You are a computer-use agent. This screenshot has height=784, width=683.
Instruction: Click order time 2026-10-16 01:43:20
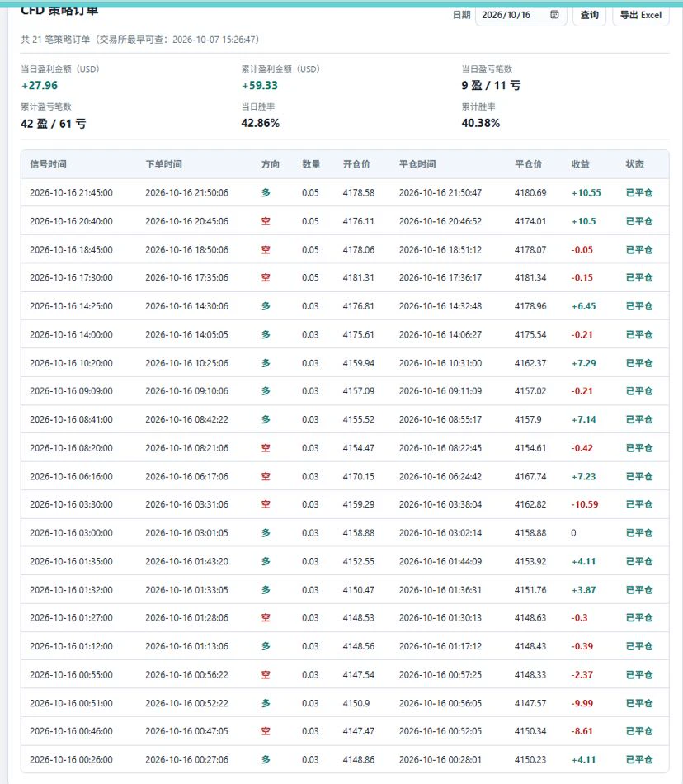[x=187, y=561]
